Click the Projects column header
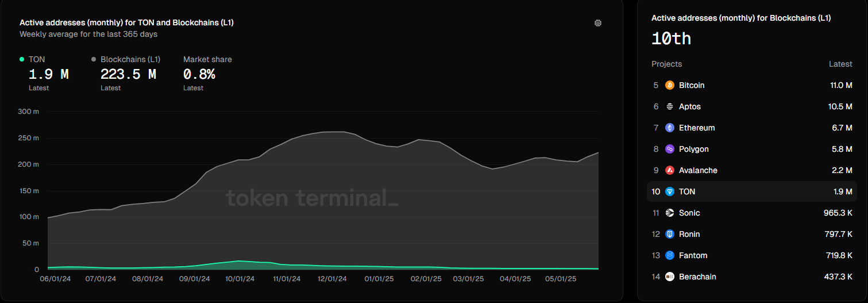868x303 pixels. click(666, 64)
